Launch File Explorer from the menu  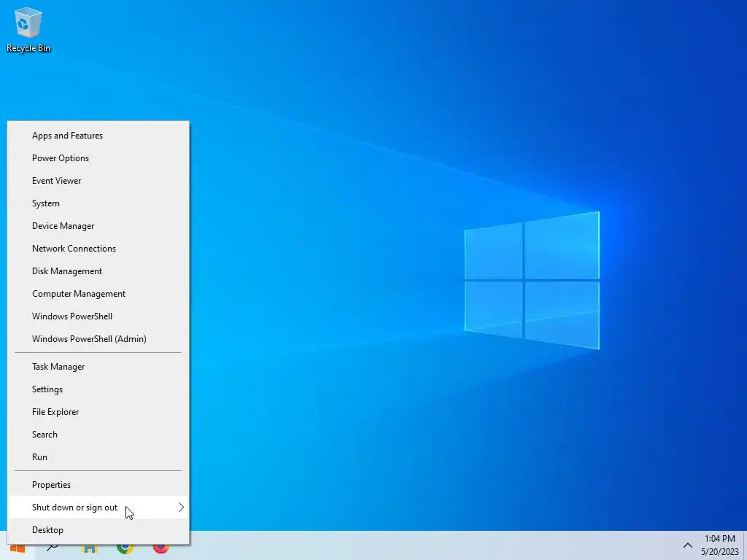[98, 412]
